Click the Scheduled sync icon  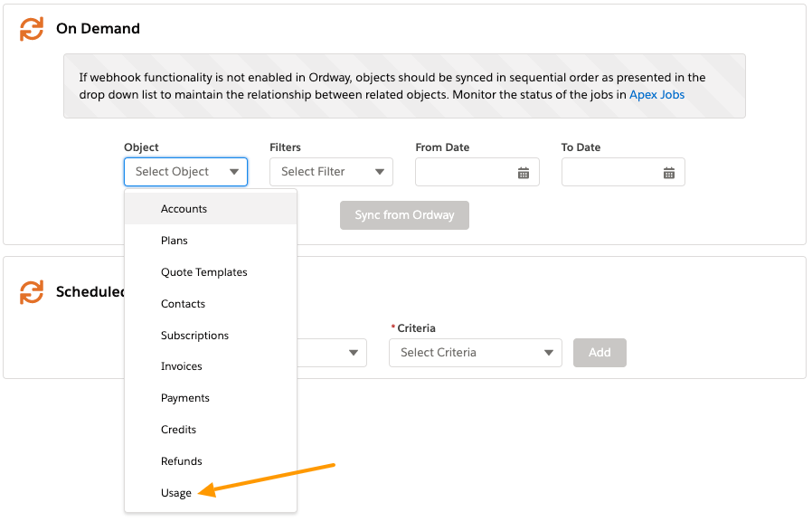(x=32, y=292)
